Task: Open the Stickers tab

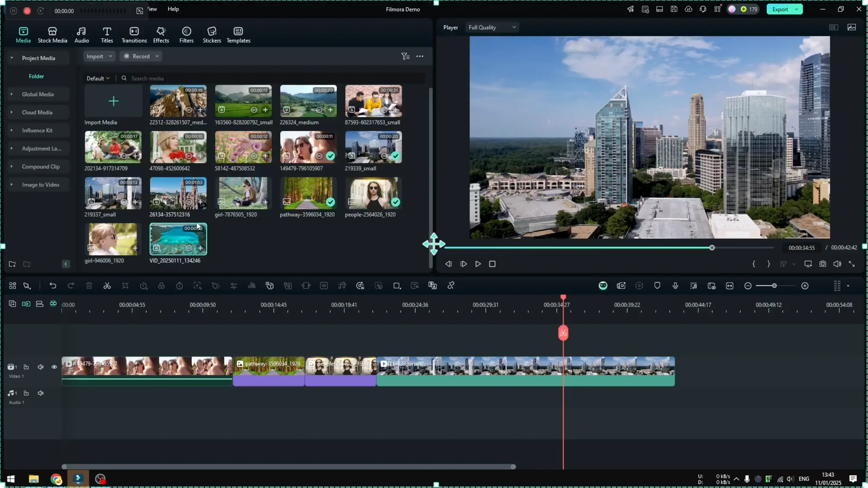Action: tap(212, 35)
